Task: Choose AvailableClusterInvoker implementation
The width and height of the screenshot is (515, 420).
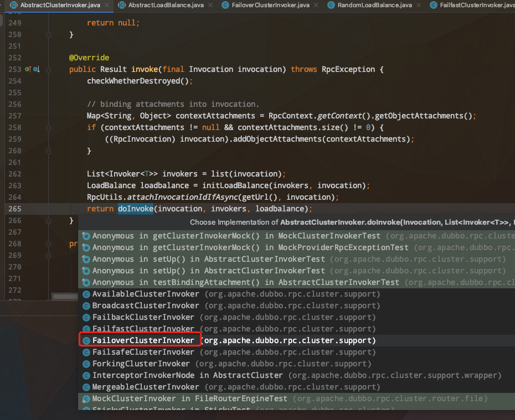Action: click(297, 294)
